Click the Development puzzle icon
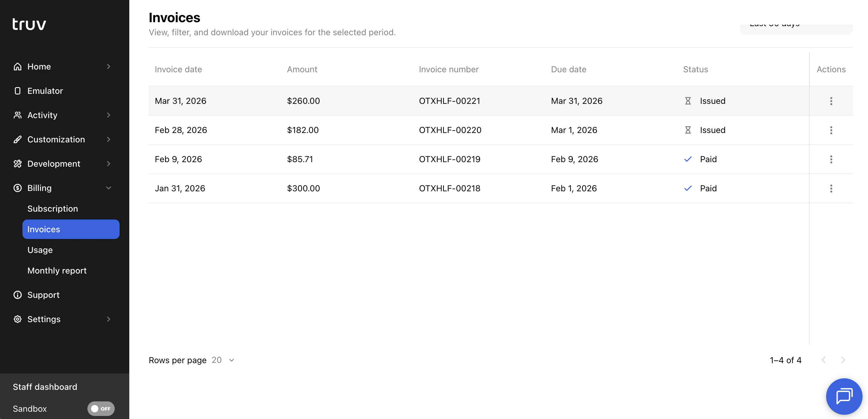The width and height of the screenshot is (868, 419). pyautogui.click(x=18, y=163)
